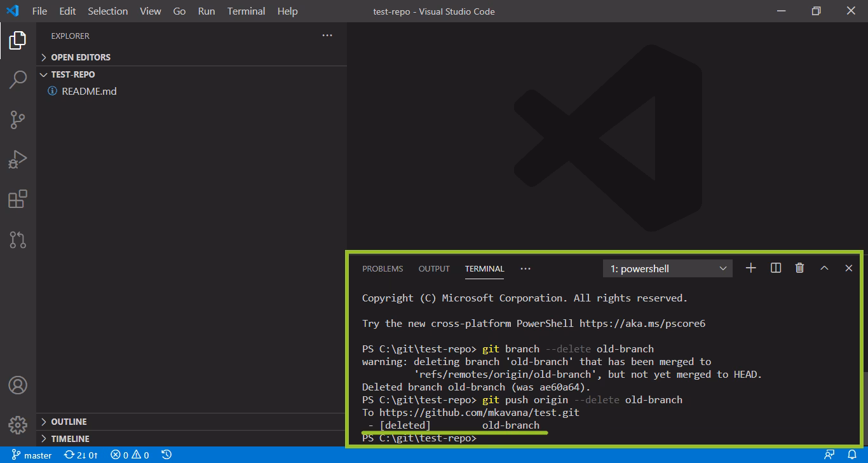Open the terminal selector '1: powershell' dropdown
Viewport: 868px width, 463px height.
pyautogui.click(x=667, y=268)
